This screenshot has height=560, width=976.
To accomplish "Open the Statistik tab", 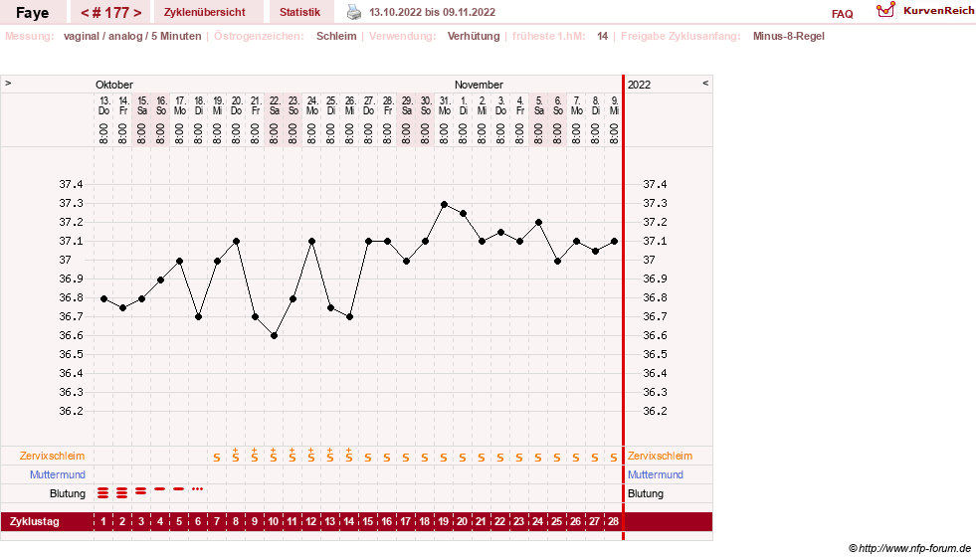I will click(299, 12).
